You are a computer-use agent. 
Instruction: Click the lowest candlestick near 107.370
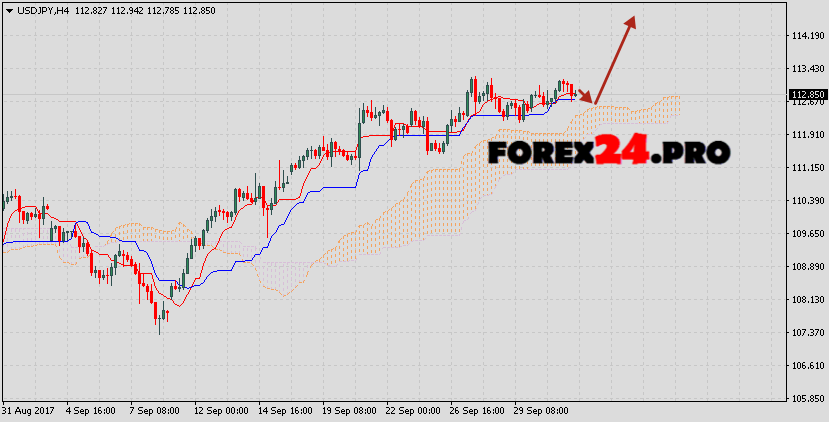tap(158, 320)
